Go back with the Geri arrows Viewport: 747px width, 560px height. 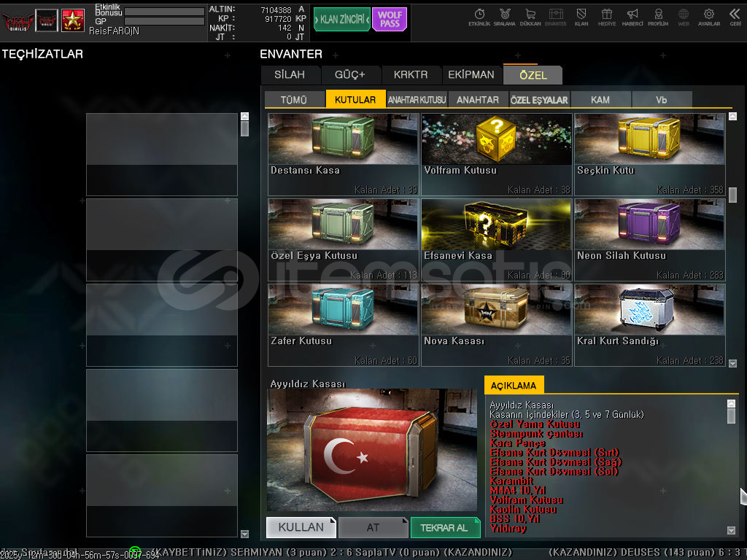click(735, 16)
